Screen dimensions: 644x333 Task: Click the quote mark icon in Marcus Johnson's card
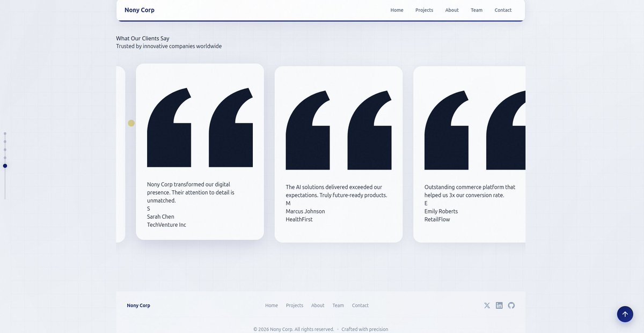point(339,130)
